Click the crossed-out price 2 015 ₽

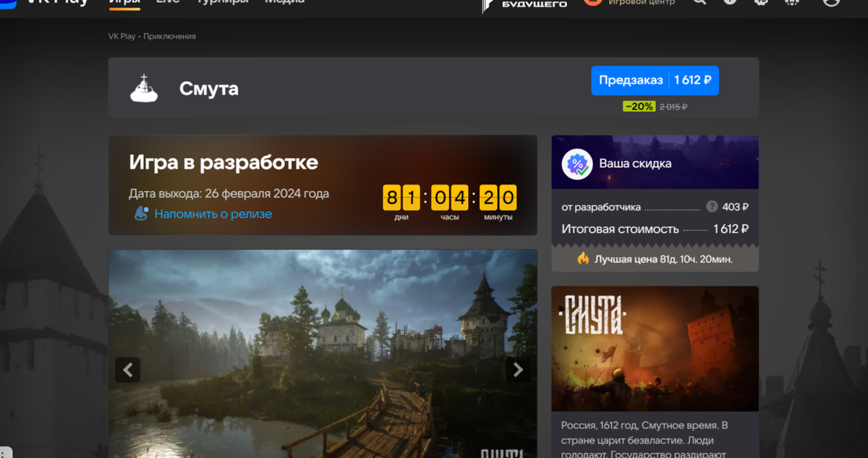[673, 107]
